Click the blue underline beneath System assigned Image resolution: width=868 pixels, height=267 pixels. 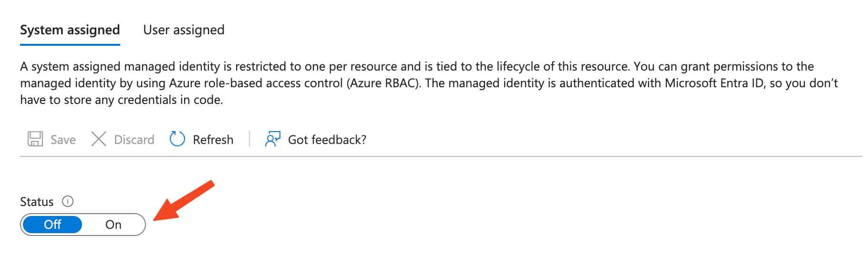pos(70,45)
